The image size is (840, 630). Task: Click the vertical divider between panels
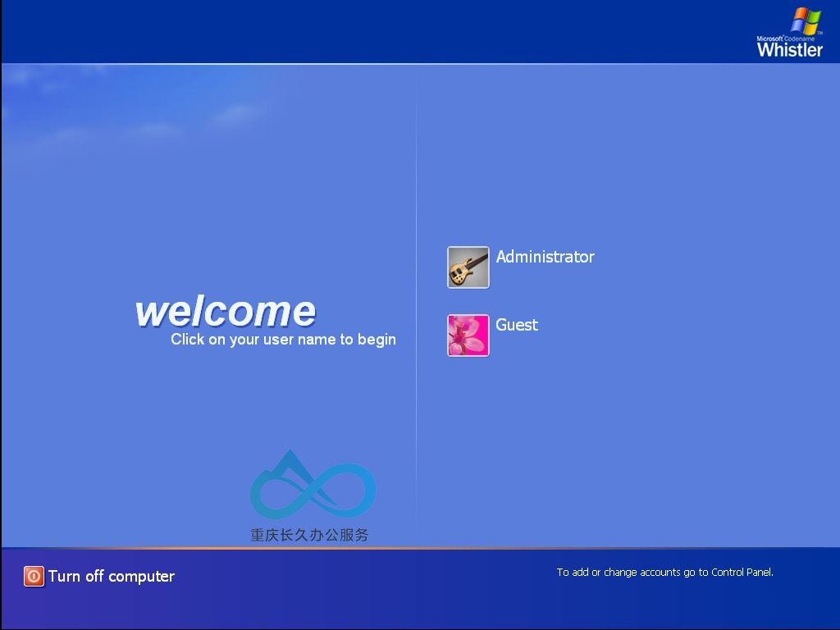pyautogui.click(x=416, y=305)
